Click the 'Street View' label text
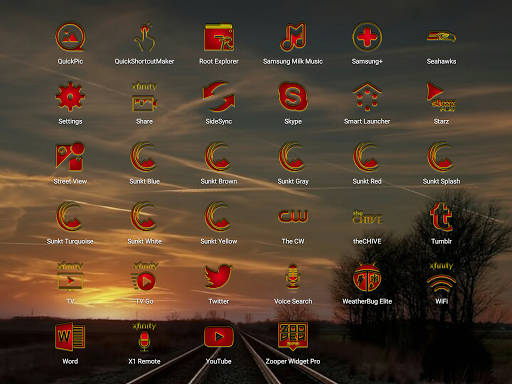This screenshot has height=384, width=512. tap(70, 181)
